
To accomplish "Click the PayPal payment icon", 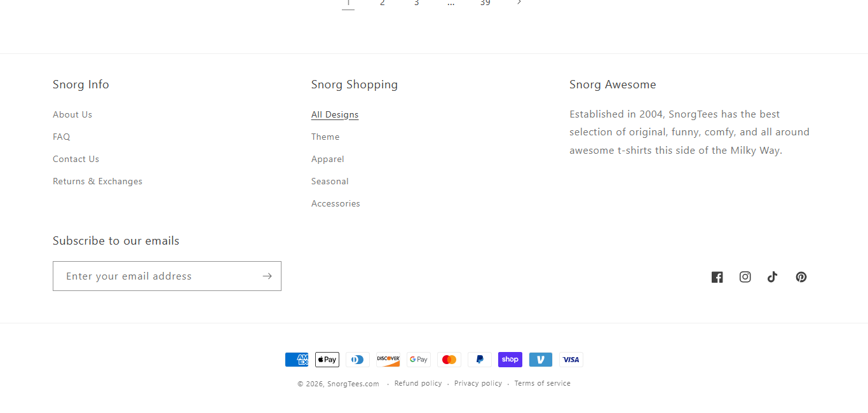I will [x=480, y=360].
